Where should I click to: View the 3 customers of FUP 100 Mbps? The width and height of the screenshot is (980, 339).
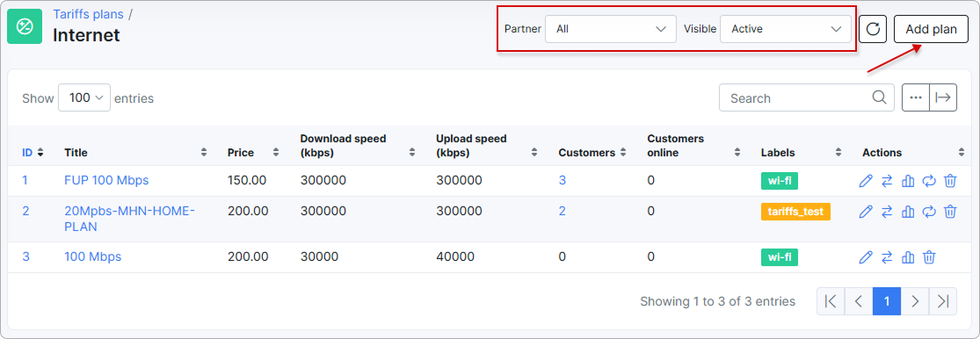[562, 180]
